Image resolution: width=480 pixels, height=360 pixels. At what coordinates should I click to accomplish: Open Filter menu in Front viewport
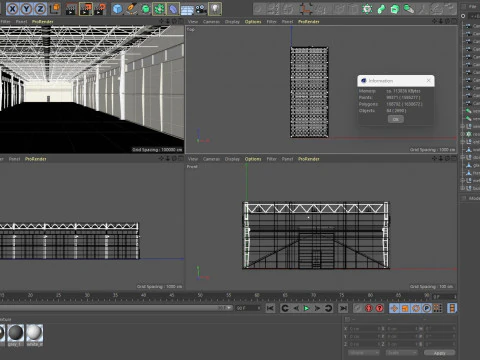point(272,159)
